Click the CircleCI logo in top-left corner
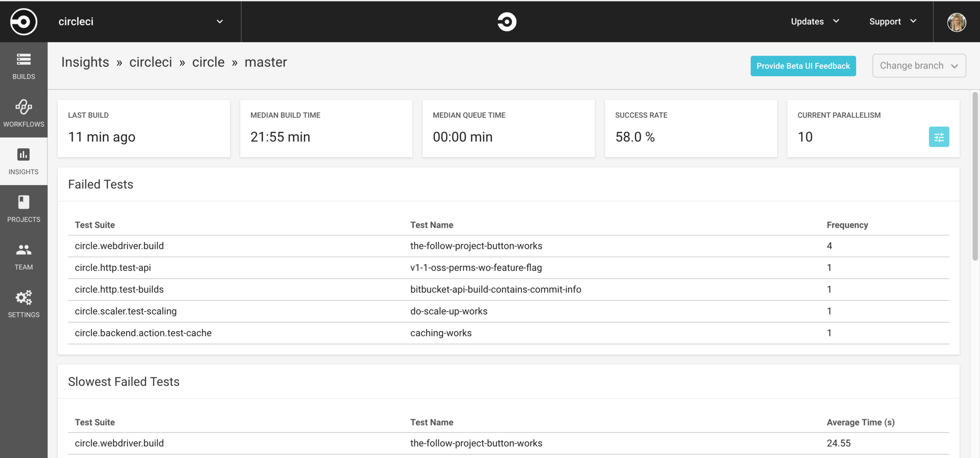This screenshot has width=980, height=458. coord(24,22)
